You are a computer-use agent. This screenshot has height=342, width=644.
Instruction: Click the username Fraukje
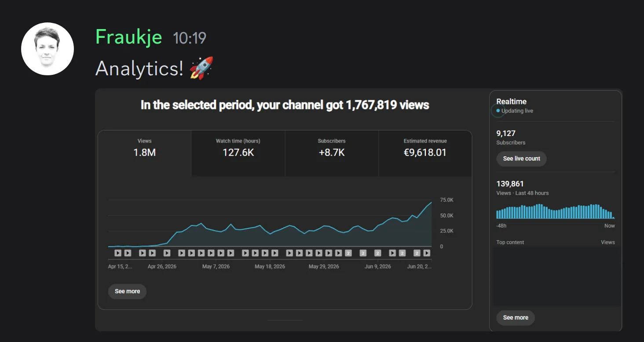[x=129, y=37]
